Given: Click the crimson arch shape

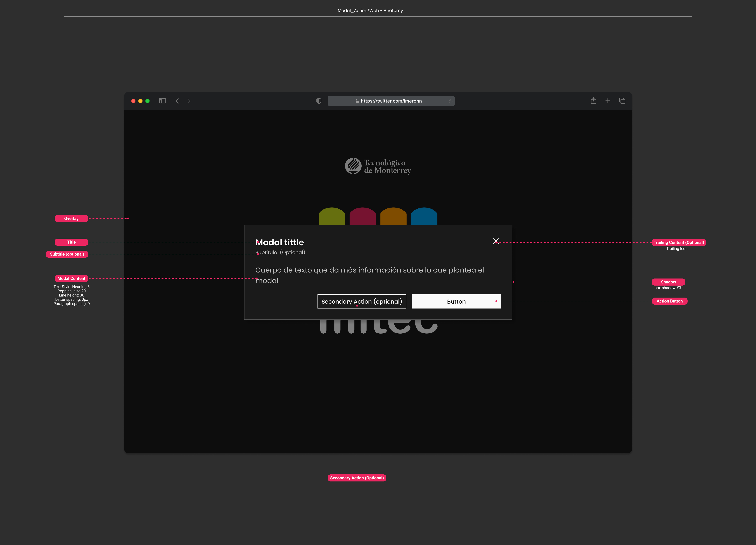Looking at the screenshot, I should 362,216.
